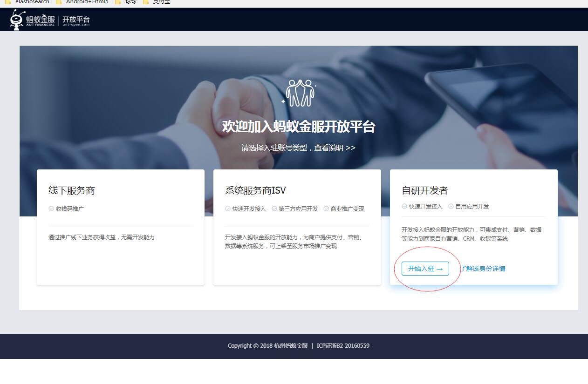Click the high-five people icon in banner

299,93
